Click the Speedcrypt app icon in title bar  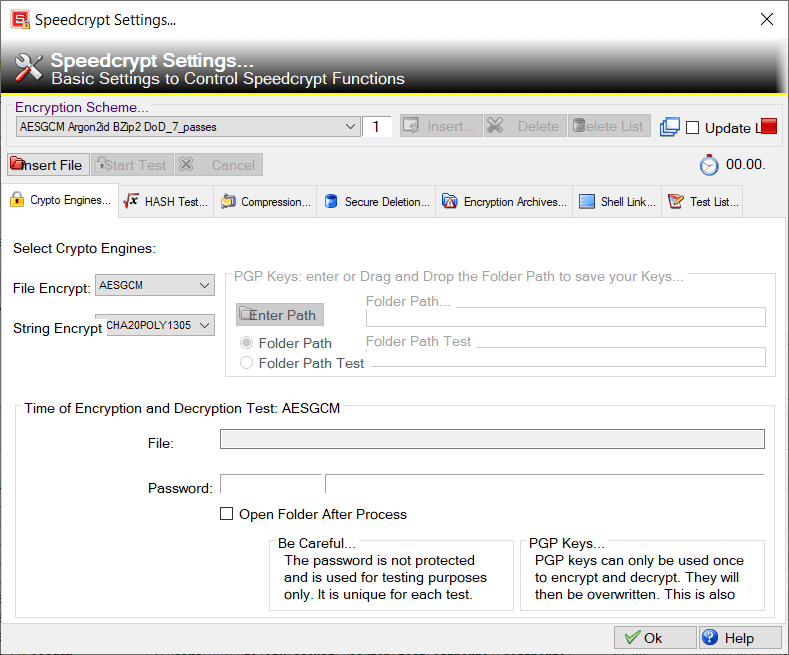(x=20, y=20)
